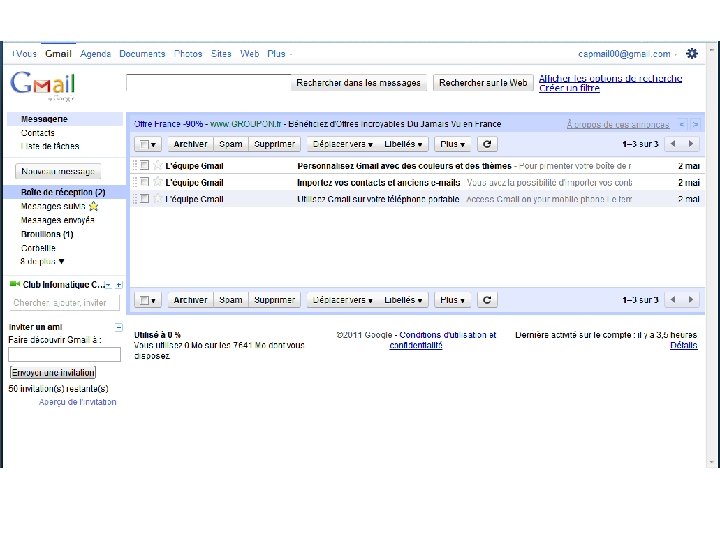This screenshot has height=540, width=720.
Task: Click 'Envoyer une invitation' button
Action: coord(53,372)
